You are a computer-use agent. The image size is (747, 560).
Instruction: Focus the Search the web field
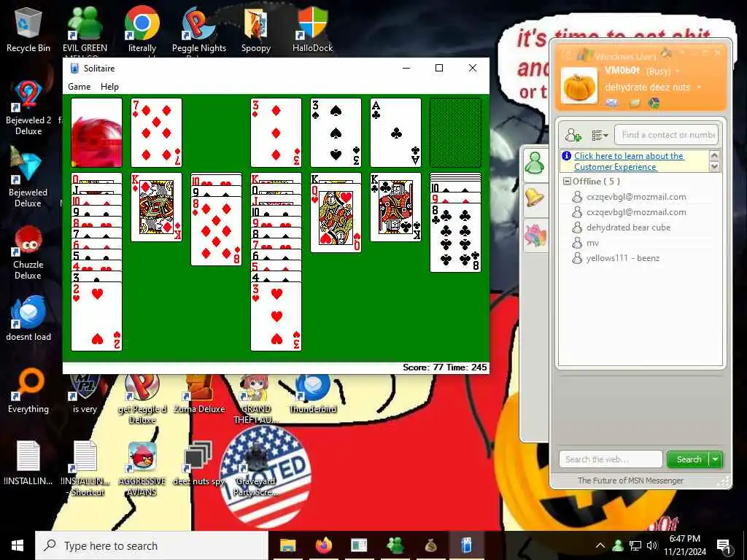pos(611,459)
